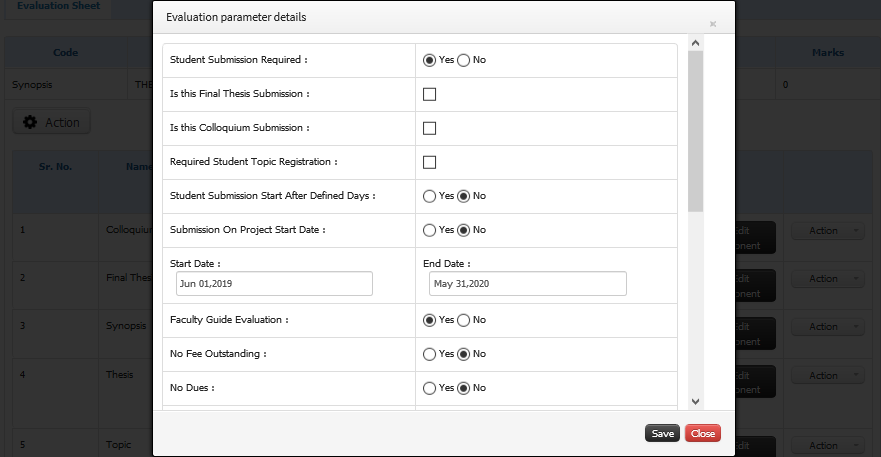Click the Edit Component button in row 3
Viewport: 881px width, 457px height.
[x=755, y=334]
